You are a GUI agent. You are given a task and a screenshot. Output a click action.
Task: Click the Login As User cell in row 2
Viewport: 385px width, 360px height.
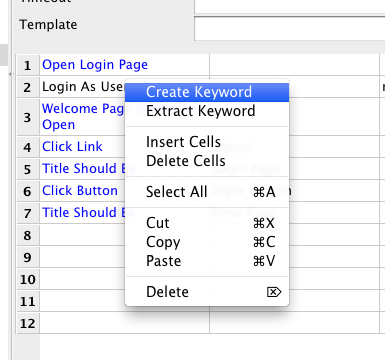[83, 87]
